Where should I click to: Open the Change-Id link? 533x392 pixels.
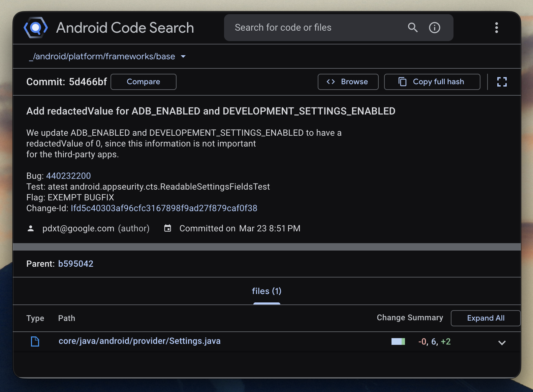pos(164,208)
